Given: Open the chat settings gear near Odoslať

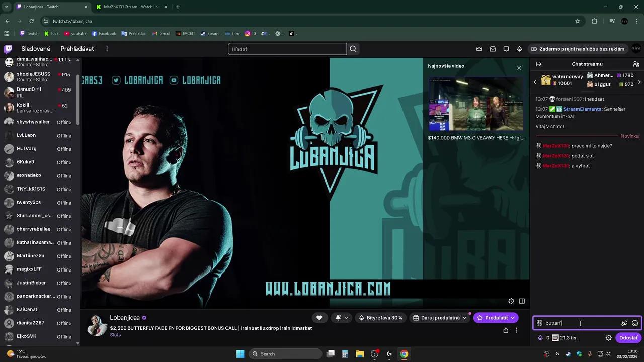Looking at the screenshot, I should tap(609, 338).
